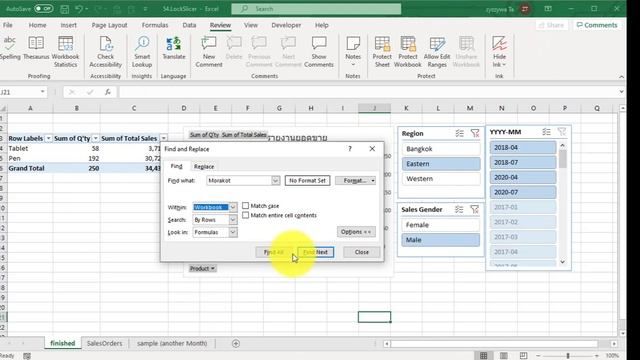Click the Find what input field
This screenshot has width=640, height=360.
[239, 180]
